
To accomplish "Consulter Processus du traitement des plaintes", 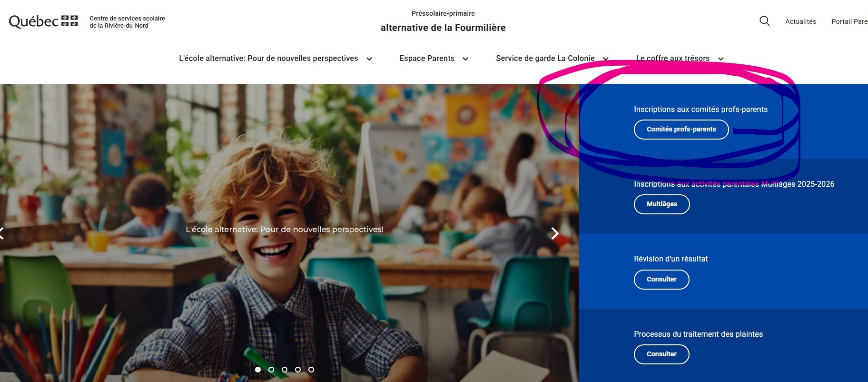I will [x=661, y=354].
